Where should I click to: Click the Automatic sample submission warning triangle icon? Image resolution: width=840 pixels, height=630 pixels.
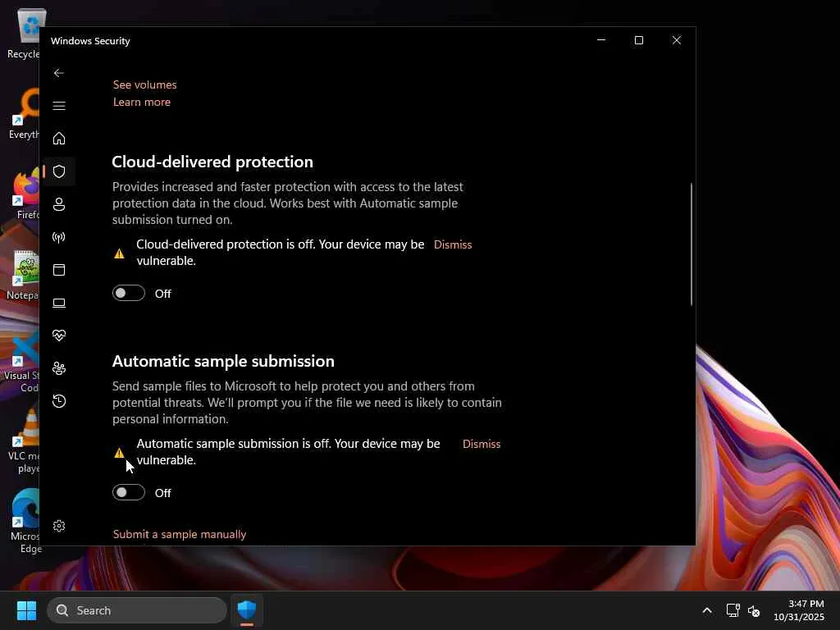tap(120, 453)
